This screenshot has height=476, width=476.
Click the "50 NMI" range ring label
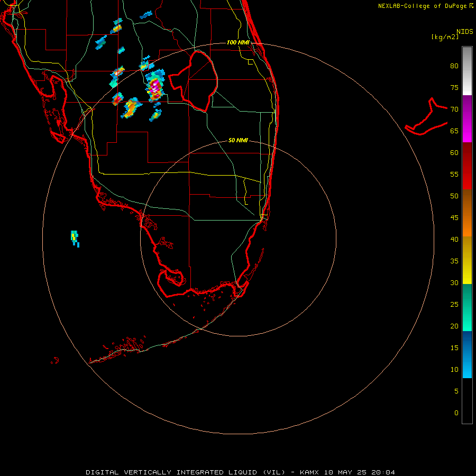click(238, 140)
